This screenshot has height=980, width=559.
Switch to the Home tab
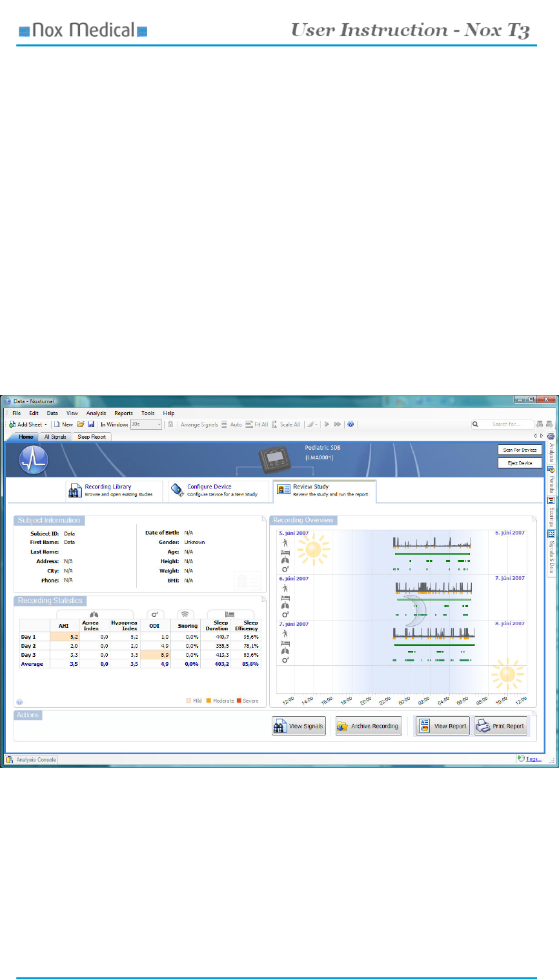pyautogui.click(x=26, y=437)
